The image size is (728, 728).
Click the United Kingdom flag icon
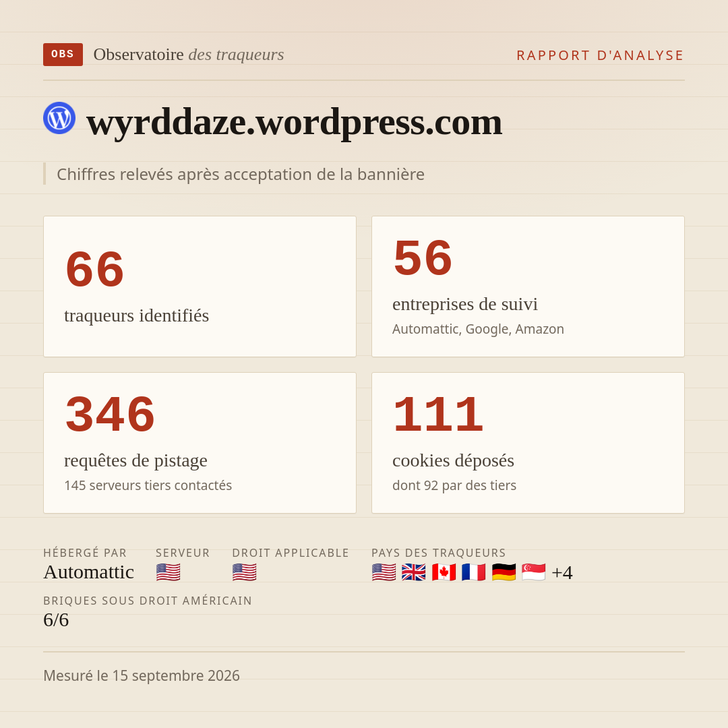point(414,572)
